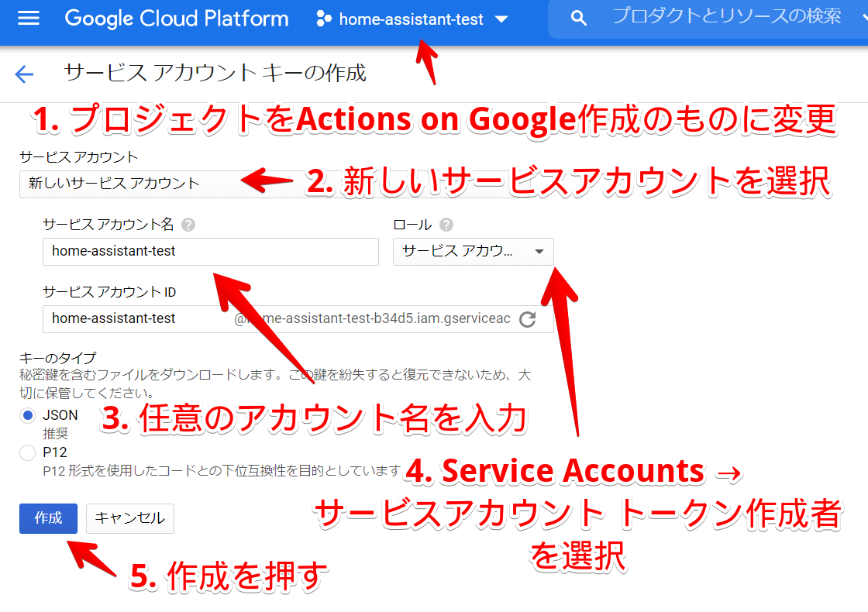Viewport: 868px width, 612px height.
Task: Click the キャンセル button
Action: (x=130, y=518)
